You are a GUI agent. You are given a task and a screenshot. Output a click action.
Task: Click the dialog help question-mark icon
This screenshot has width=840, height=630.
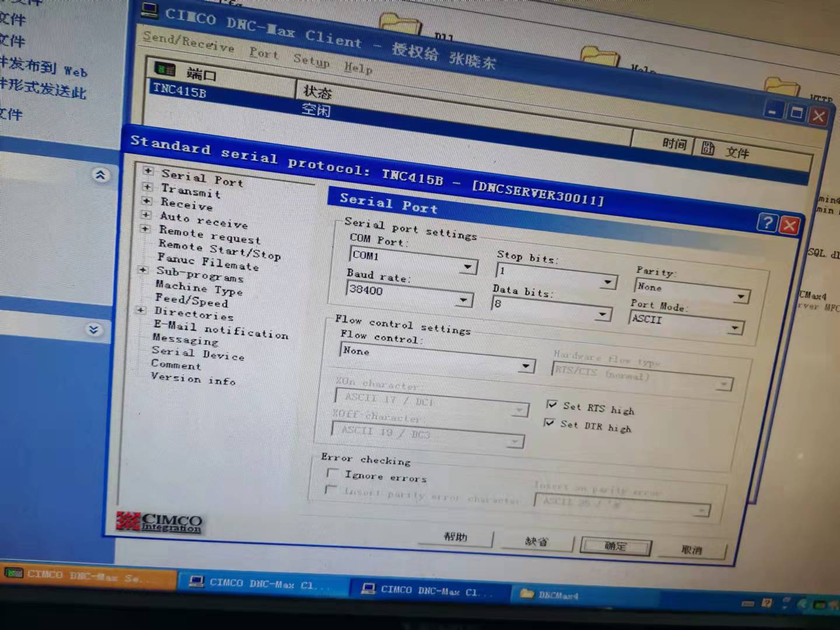click(x=768, y=222)
